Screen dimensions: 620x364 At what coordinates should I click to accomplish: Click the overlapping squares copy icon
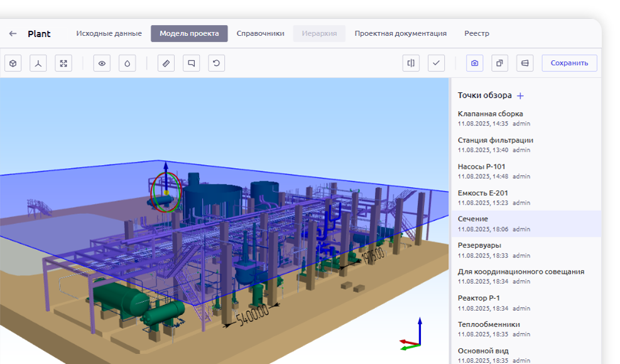(x=500, y=63)
